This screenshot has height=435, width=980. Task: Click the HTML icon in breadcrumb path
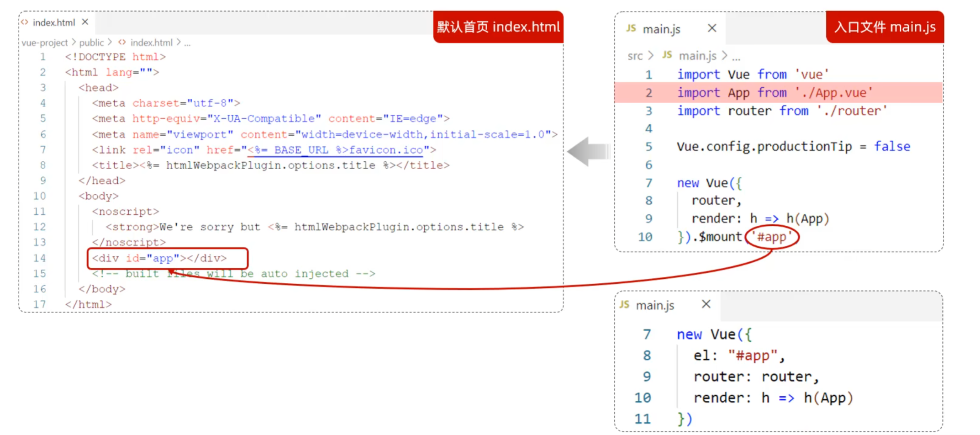tap(122, 42)
